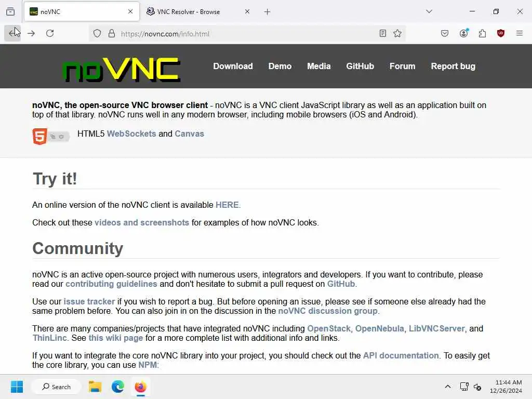
Task: Follow the WebSockets link
Action: 131,134
